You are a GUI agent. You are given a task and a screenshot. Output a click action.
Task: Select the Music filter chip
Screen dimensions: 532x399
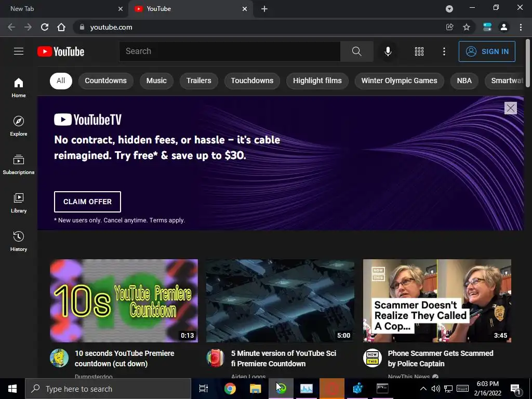[x=156, y=81]
